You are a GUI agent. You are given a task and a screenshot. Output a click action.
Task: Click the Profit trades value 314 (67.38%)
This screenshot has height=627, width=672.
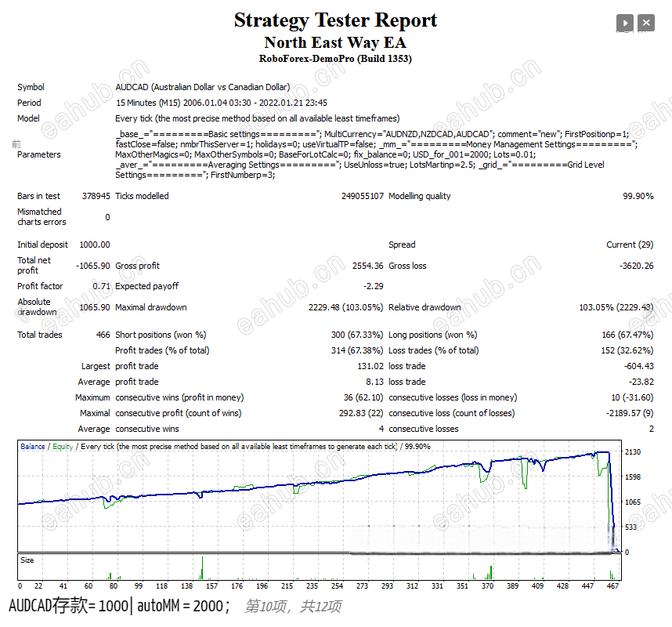[357, 350]
